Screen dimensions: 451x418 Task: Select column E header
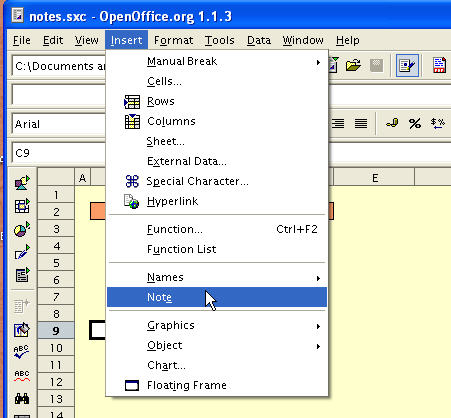374,178
